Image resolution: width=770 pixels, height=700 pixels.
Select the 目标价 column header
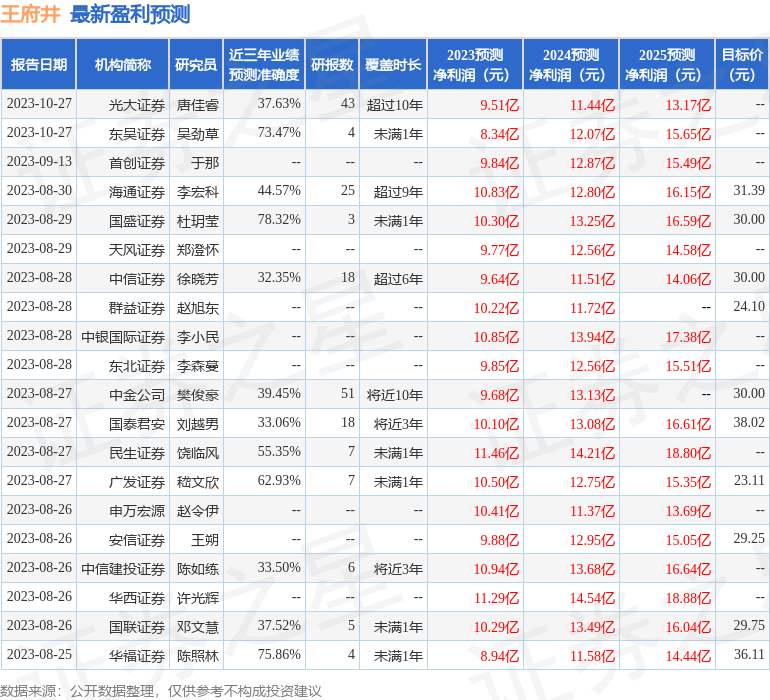[x=742, y=64]
